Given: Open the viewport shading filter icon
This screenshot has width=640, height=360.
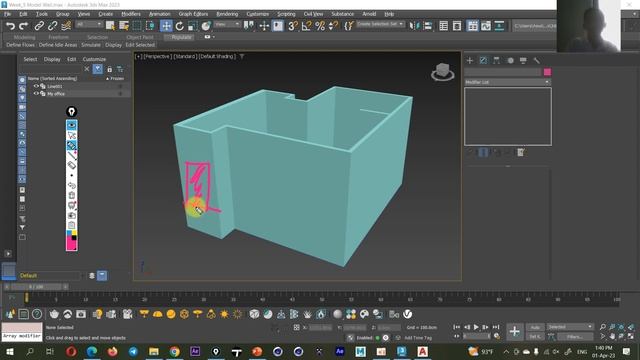Looking at the screenshot, I should coord(242,56).
